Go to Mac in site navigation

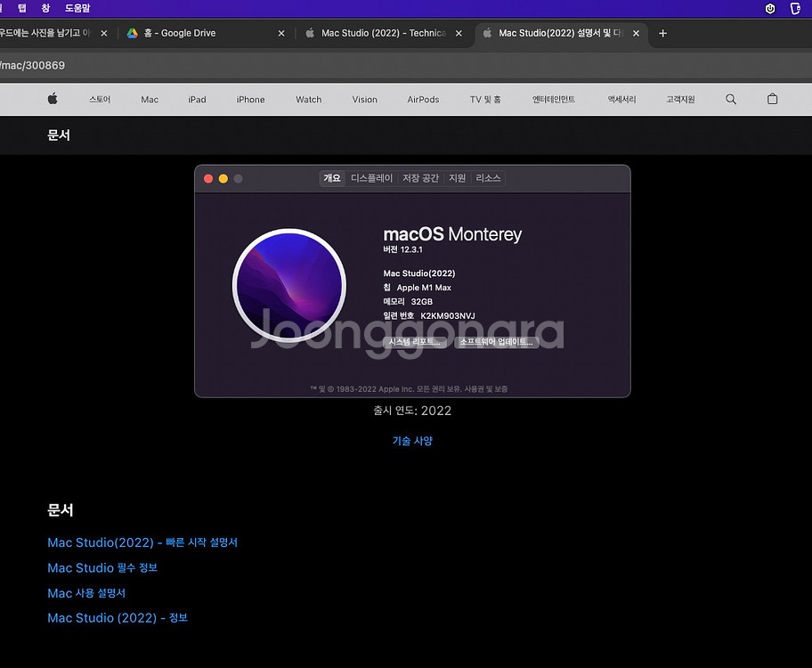coord(150,100)
